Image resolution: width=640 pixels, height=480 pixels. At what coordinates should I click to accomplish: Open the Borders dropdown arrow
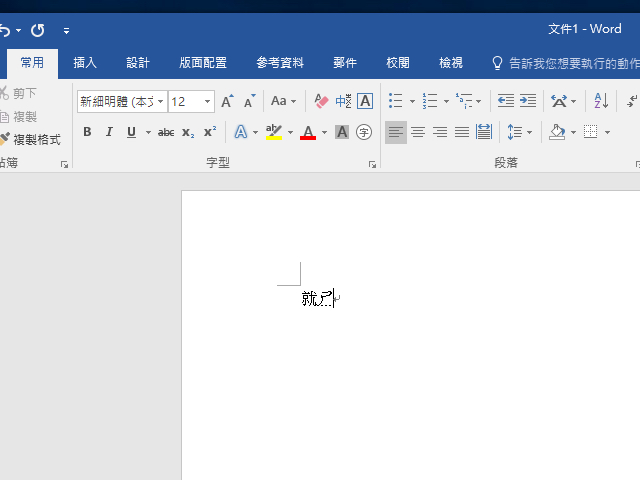(x=607, y=132)
